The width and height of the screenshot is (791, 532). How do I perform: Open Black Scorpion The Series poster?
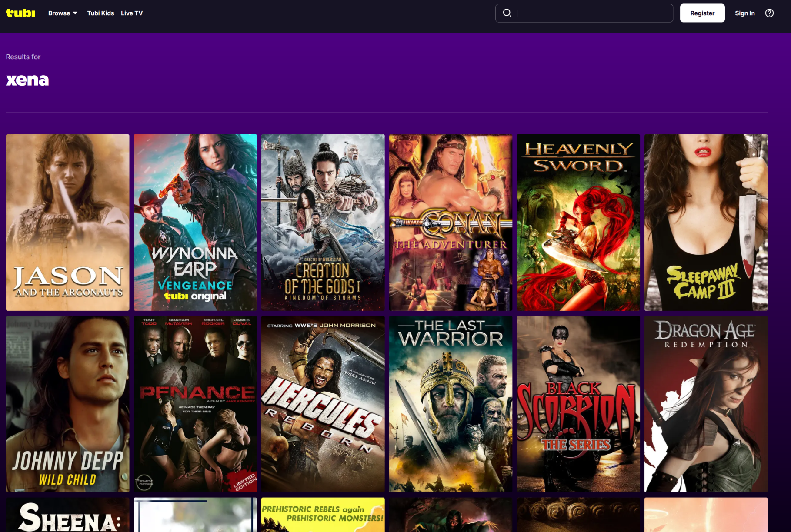point(578,404)
